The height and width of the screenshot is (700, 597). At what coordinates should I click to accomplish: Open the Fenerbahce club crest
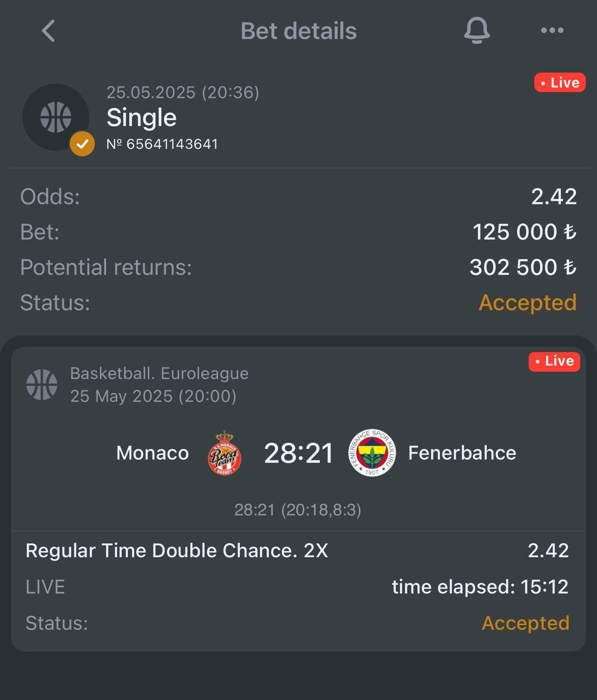[372, 453]
